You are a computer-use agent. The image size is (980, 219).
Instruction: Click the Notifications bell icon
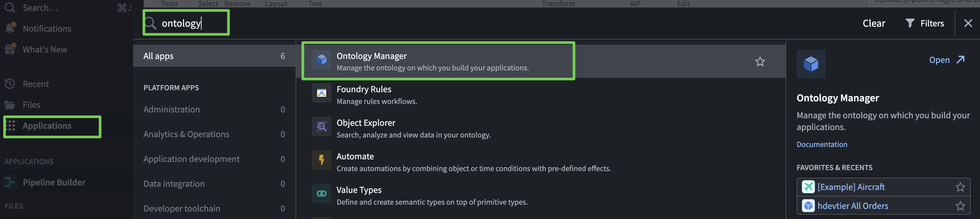tap(10, 28)
